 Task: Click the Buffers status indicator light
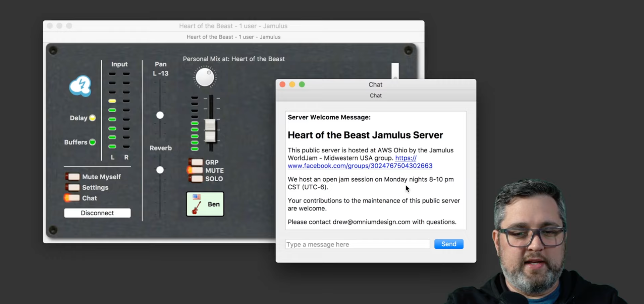[92, 142]
